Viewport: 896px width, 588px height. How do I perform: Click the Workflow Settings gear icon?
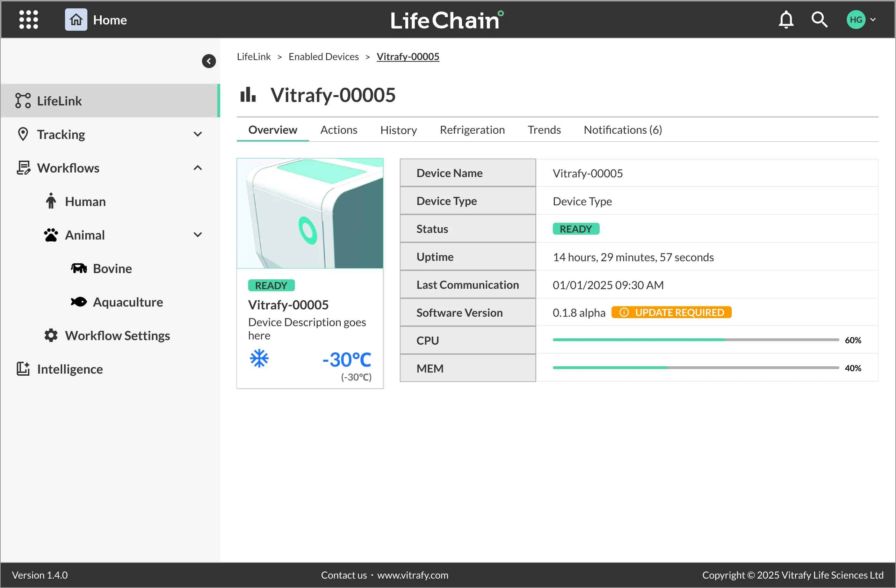51,335
